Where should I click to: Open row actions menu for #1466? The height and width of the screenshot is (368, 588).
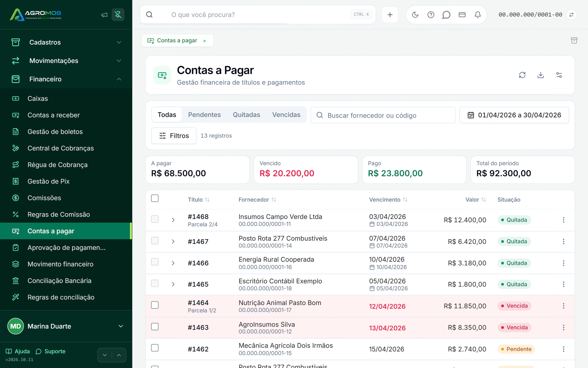563,263
